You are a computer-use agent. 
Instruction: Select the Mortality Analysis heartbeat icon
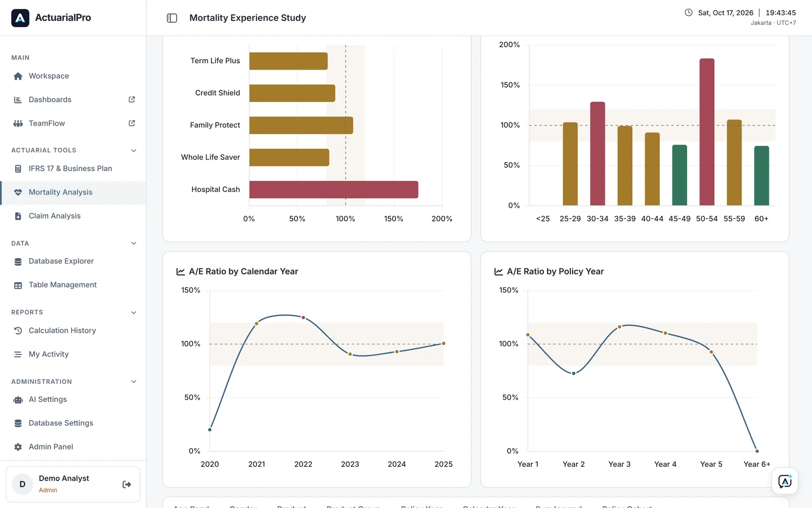18,193
